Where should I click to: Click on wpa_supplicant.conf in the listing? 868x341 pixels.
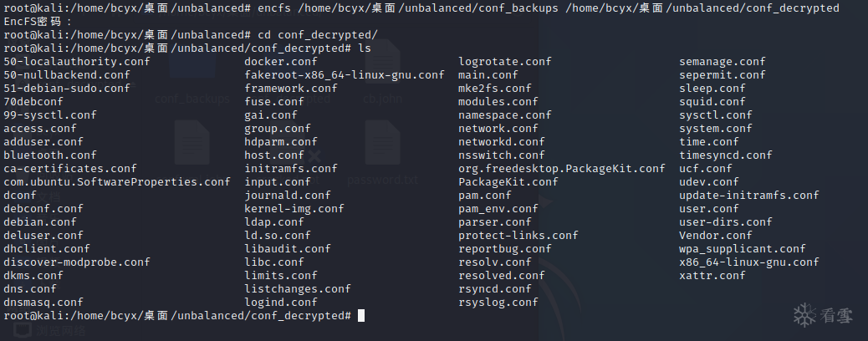[x=742, y=249]
